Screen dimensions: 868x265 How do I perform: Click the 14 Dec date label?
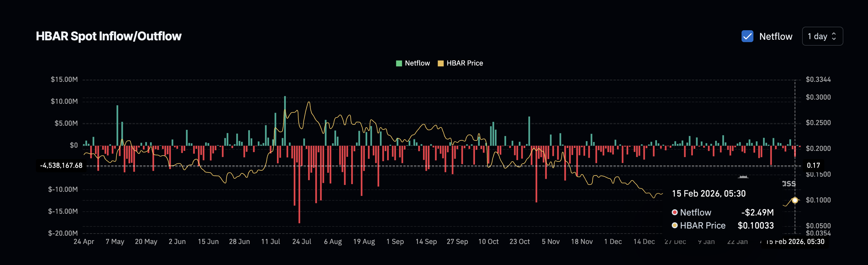pyautogui.click(x=644, y=242)
